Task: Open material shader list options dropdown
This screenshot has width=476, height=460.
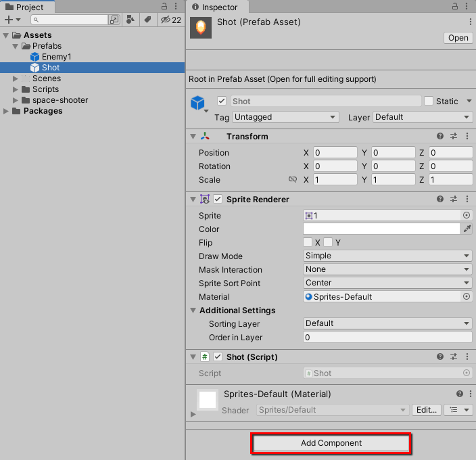Action: pyautogui.click(x=458, y=410)
